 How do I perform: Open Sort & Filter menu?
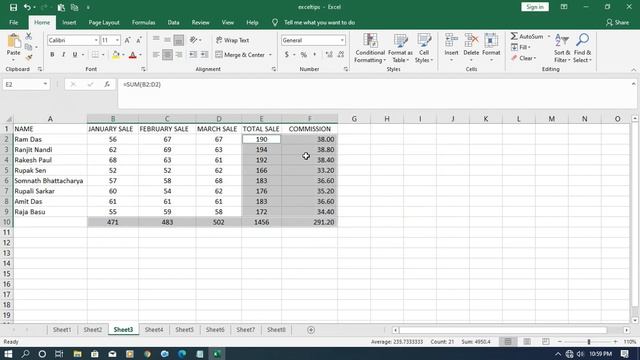[562, 48]
